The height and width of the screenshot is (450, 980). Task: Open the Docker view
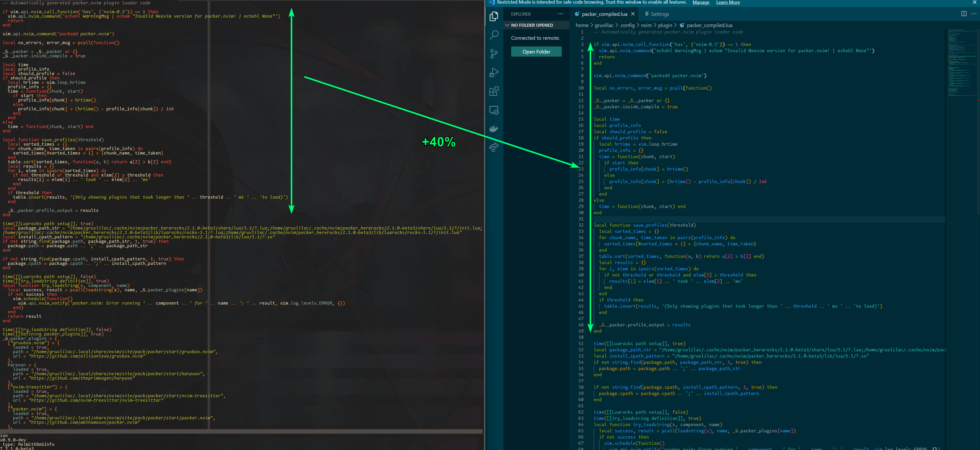tap(494, 129)
